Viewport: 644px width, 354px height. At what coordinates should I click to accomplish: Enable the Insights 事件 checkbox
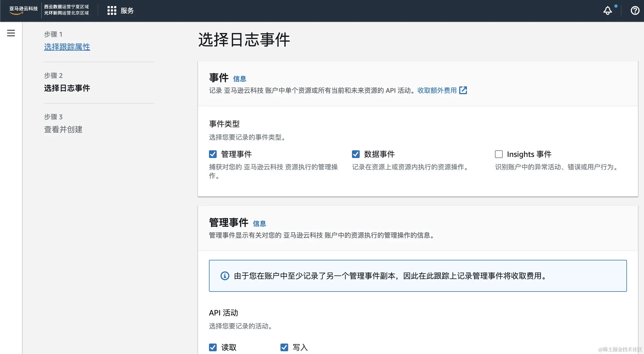499,154
